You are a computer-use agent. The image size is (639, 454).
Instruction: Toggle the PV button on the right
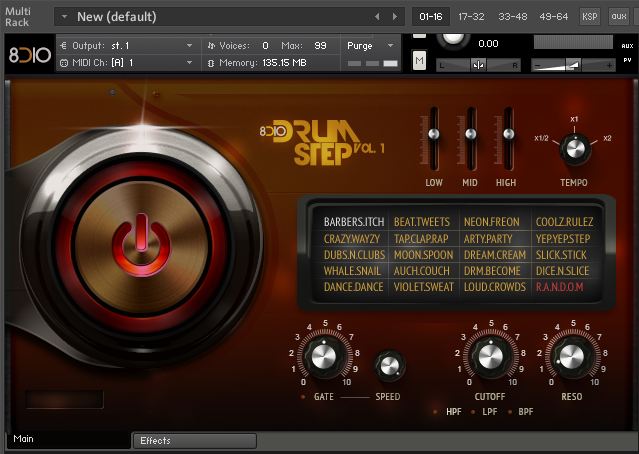click(x=627, y=60)
